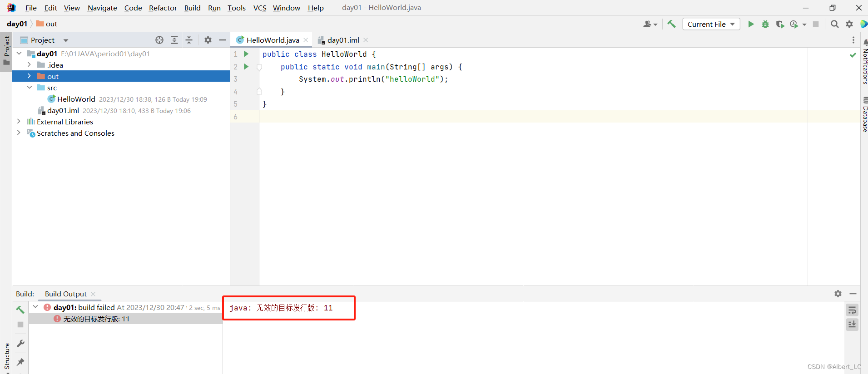Open the Refactor menu

click(x=163, y=8)
